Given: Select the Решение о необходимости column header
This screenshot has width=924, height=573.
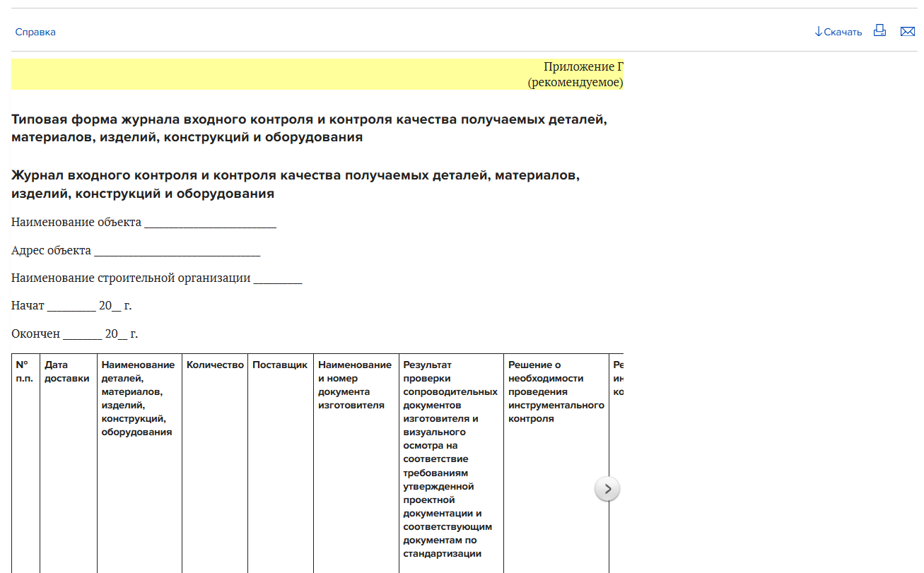Looking at the screenshot, I should (x=556, y=391).
